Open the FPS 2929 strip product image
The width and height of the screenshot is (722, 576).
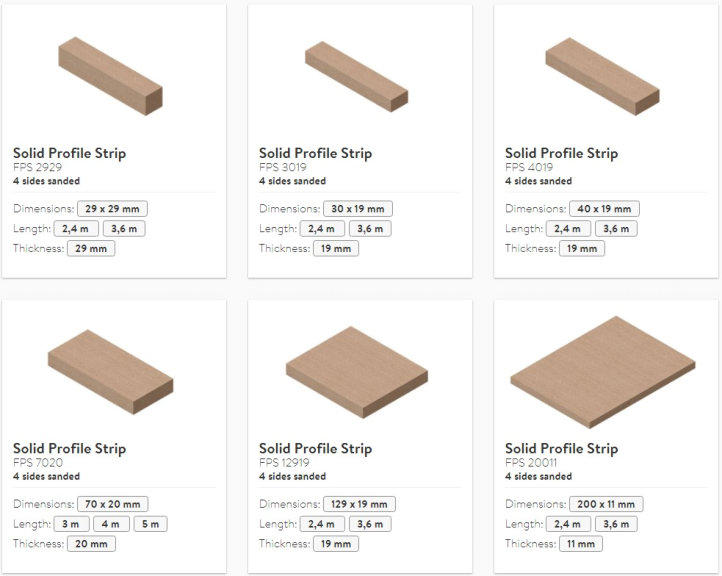111,76
